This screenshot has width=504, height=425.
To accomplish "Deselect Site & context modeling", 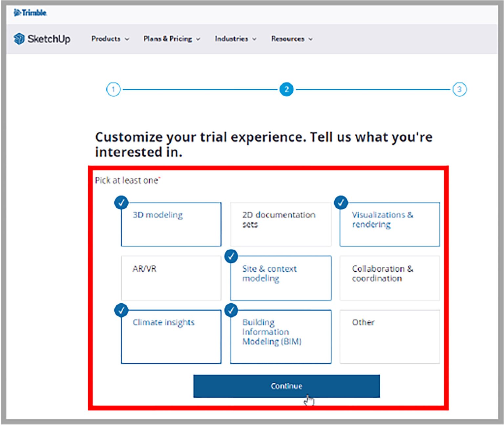I will click(x=281, y=278).
